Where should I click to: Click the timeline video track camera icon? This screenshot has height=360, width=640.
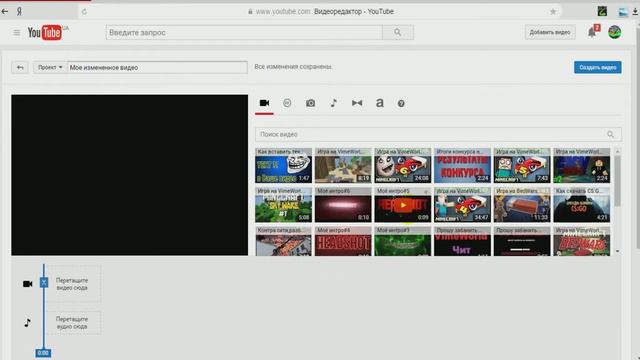pos(27,284)
